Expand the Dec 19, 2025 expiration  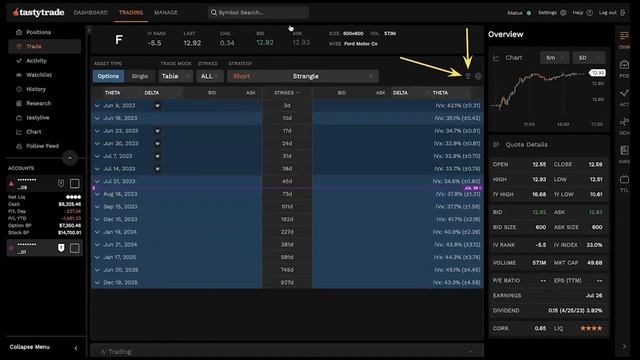pos(97,282)
